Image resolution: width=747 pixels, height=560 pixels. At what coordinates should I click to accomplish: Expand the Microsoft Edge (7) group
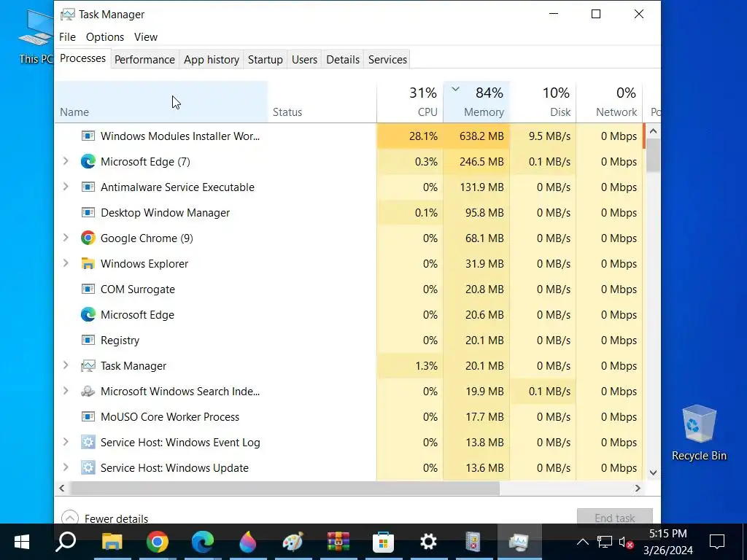click(x=66, y=161)
